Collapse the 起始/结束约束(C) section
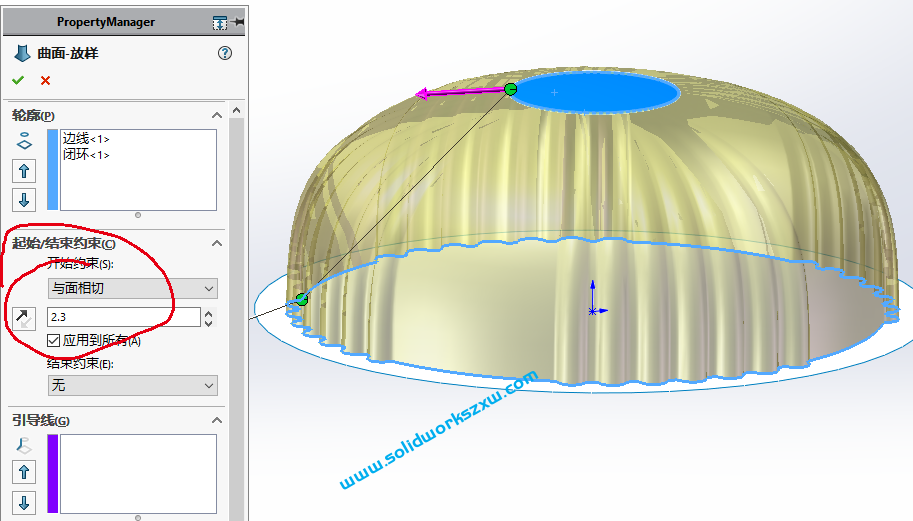 click(x=217, y=243)
